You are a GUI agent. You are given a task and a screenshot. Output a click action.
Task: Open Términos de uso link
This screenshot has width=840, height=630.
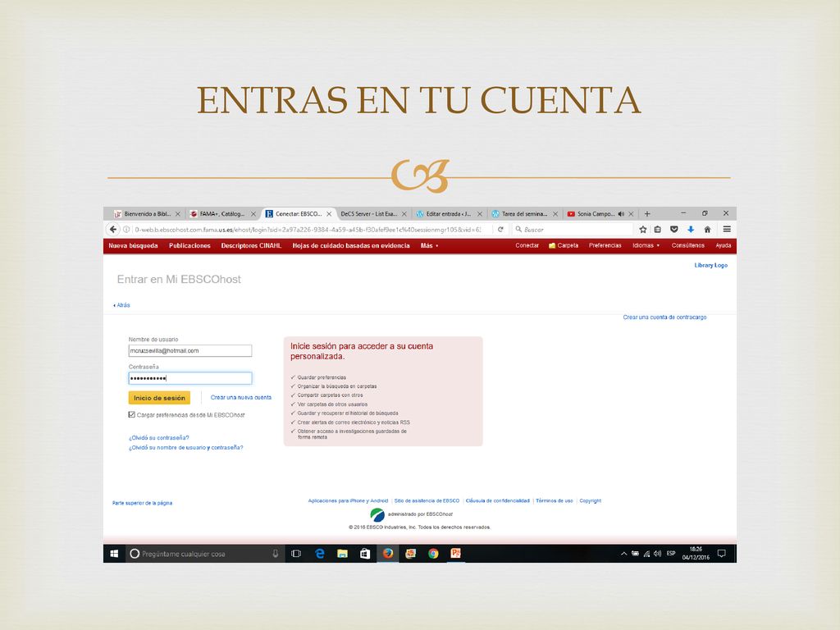click(x=555, y=501)
